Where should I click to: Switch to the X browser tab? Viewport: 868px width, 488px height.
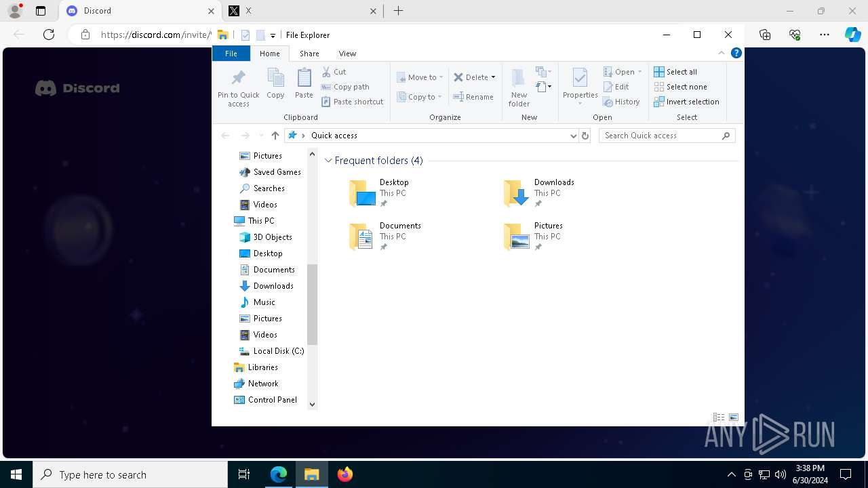(302, 11)
